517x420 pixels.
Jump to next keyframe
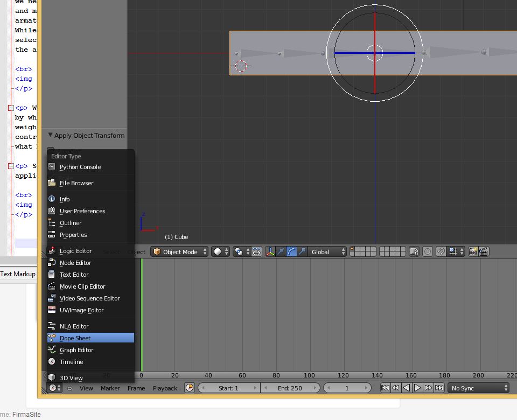[428, 388]
